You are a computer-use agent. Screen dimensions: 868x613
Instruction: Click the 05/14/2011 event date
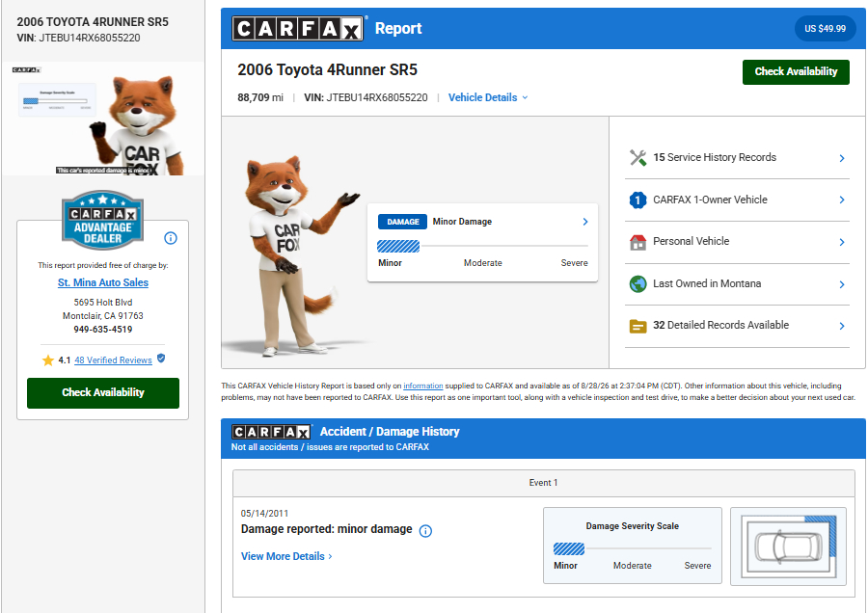click(264, 514)
